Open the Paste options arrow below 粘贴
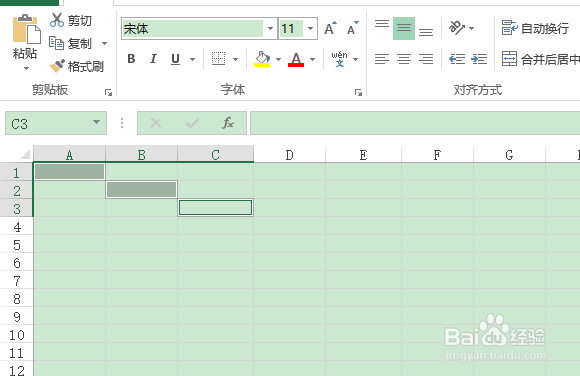Screen dimensions: 580x376 pos(26,68)
